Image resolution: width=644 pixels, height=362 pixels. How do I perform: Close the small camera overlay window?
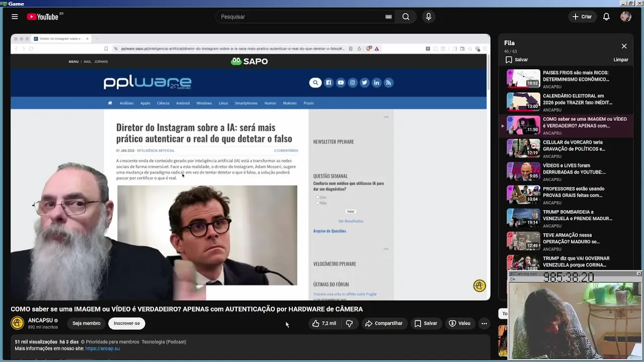point(638,274)
